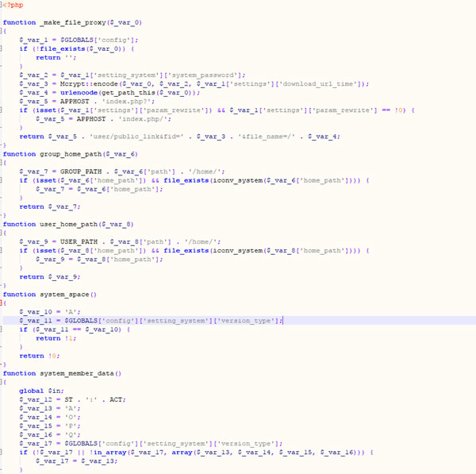Click the line $_var_7 = $_var_6['home_path'];
This screenshot has height=474, width=476.
pos(99,189)
